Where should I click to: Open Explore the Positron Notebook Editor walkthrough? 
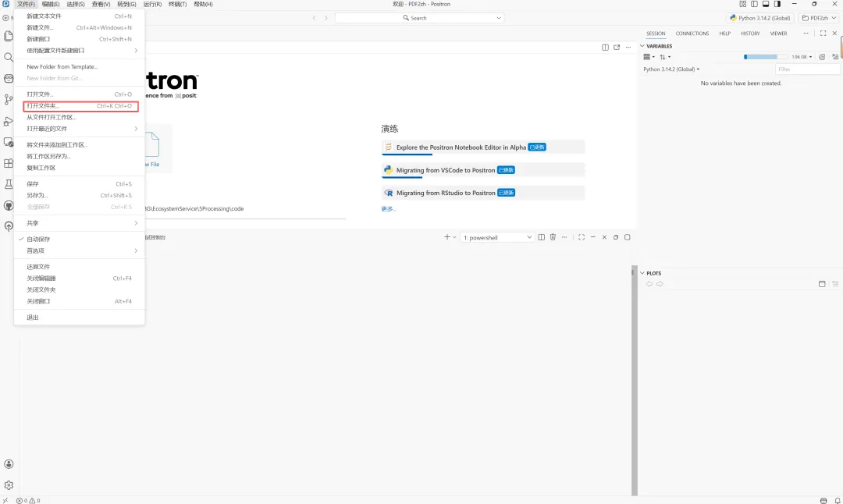point(483,147)
